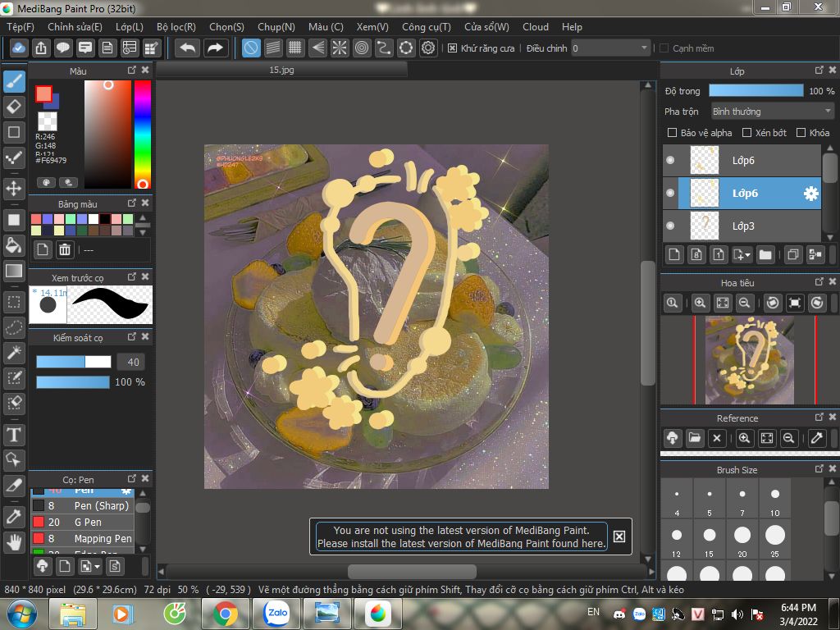The height and width of the screenshot is (630, 840).
Task: Enable the Xén bớt checkbox
Action: click(x=746, y=133)
